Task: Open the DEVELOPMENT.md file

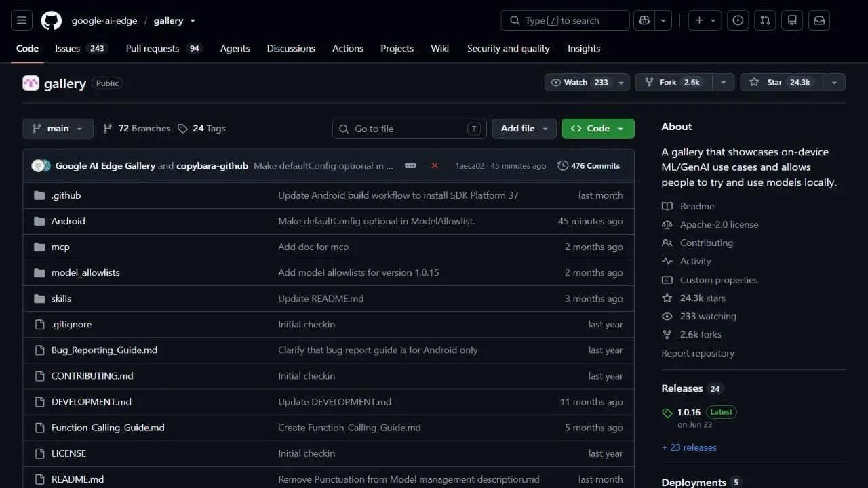Action: pos(92,402)
